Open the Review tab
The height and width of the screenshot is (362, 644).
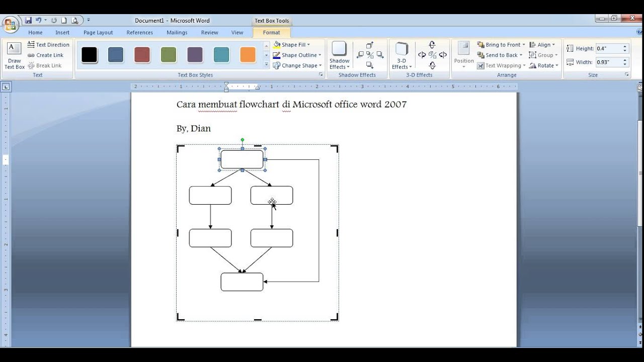point(210,33)
